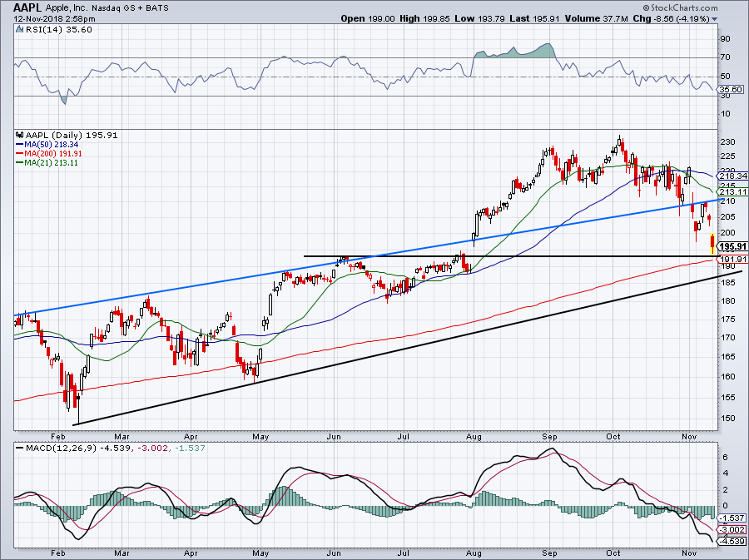The width and height of the screenshot is (749, 560).
Task: Click the 230 label on the price axis
Action: click(x=729, y=142)
